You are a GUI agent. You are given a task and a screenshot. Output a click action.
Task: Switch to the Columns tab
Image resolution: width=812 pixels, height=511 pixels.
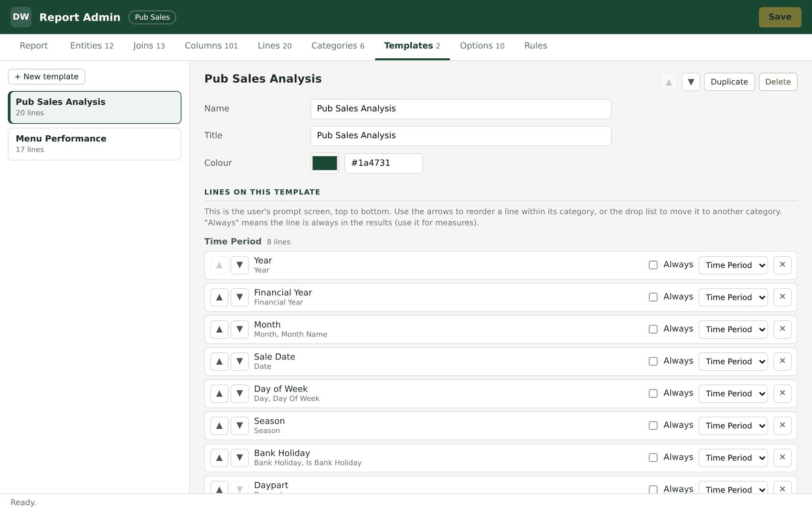211,46
